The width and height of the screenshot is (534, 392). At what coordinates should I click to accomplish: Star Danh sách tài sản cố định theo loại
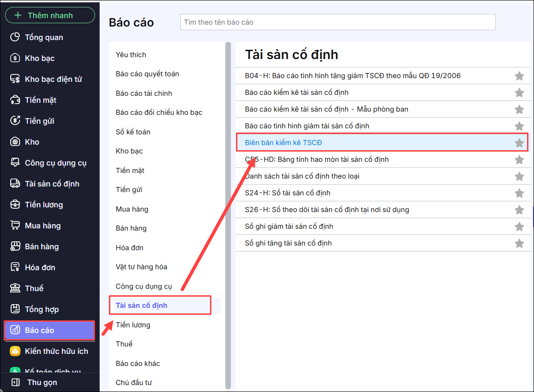tap(519, 176)
